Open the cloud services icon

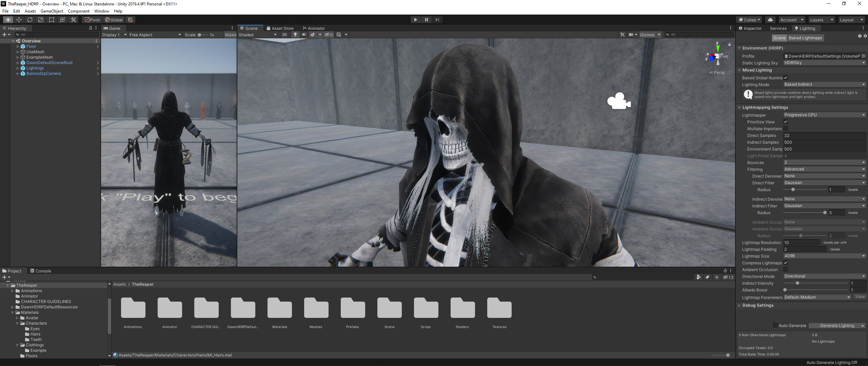(770, 20)
